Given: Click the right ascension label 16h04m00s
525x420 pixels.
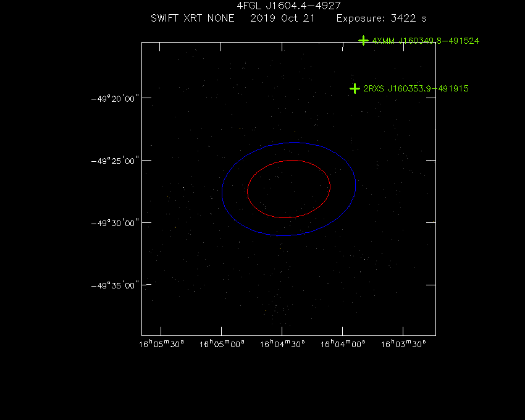Looking at the screenshot, I should (343, 344).
